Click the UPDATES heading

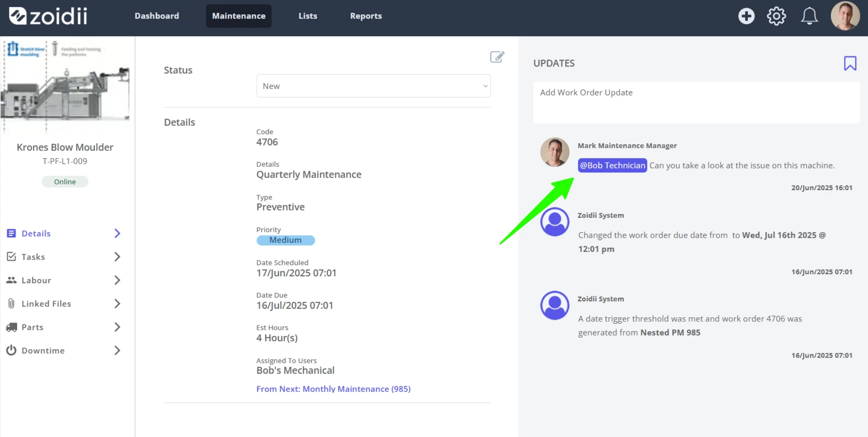click(554, 63)
